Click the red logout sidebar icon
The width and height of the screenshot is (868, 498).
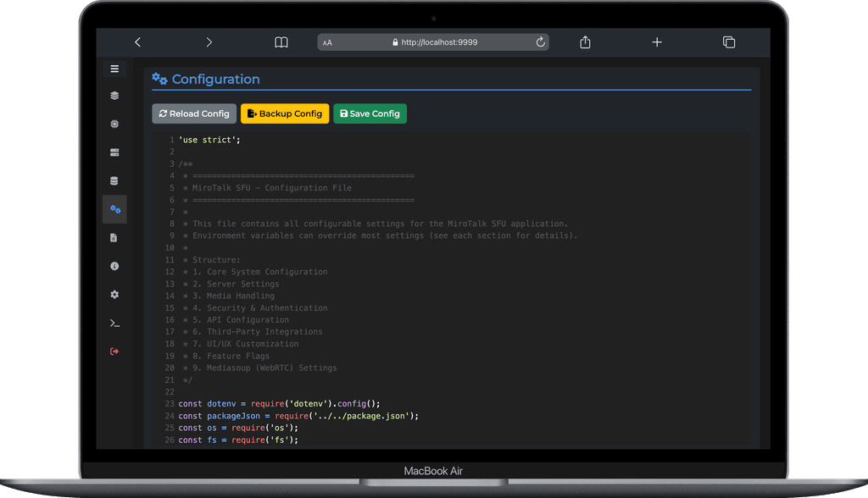pyautogui.click(x=114, y=351)
